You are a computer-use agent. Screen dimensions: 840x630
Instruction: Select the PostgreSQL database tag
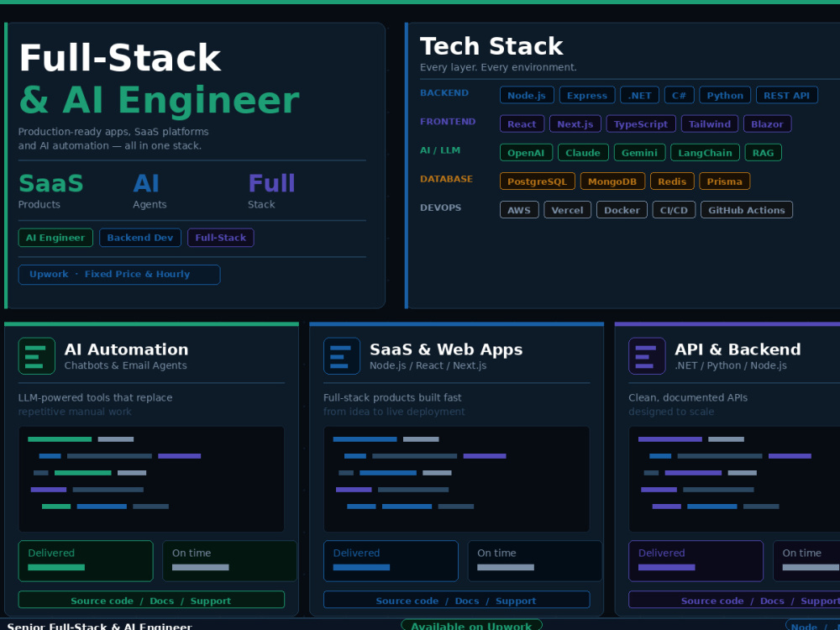coord(538,181)
